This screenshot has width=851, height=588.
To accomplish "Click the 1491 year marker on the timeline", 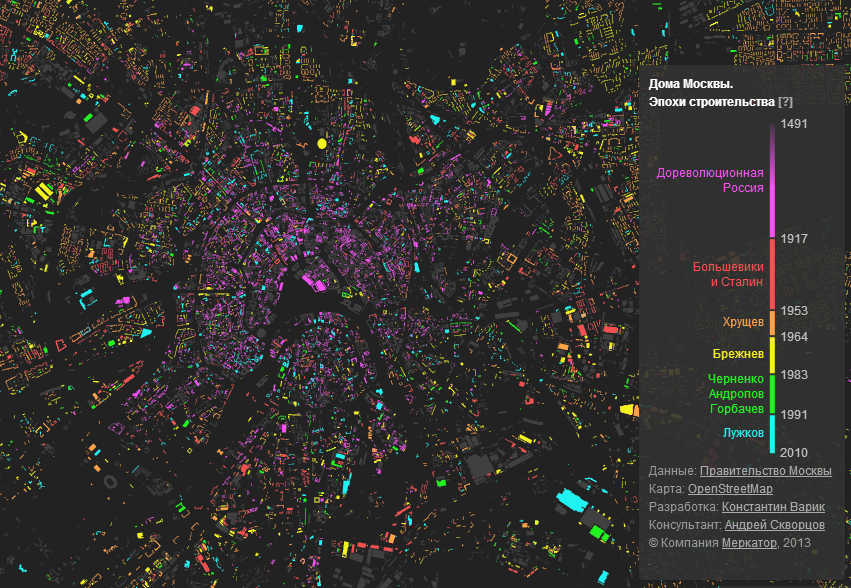I will coord(794,124).
